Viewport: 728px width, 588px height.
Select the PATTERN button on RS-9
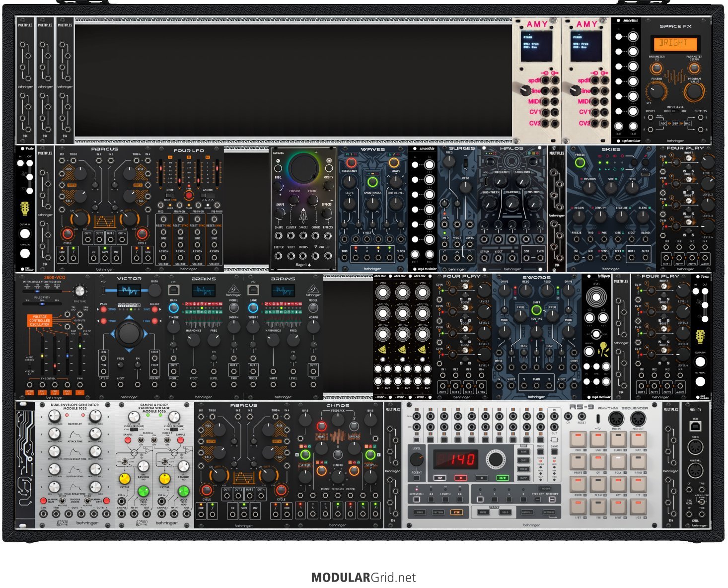[438, 512]
